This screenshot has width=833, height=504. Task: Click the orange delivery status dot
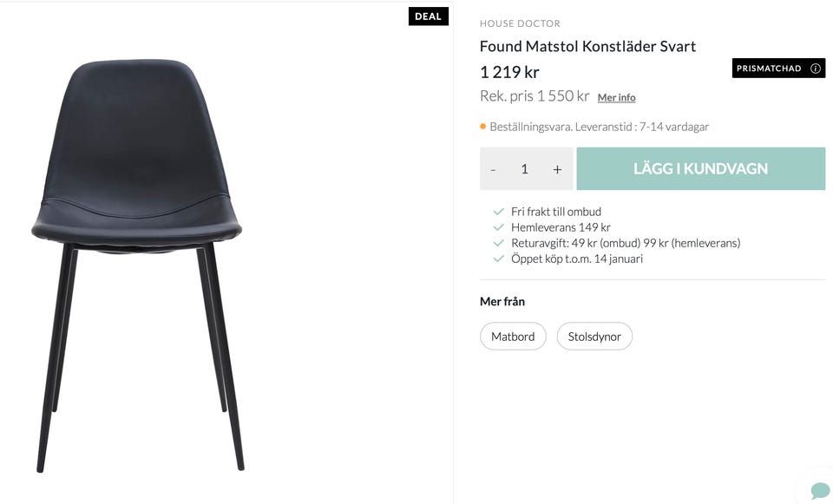click(x=483, y=127)
